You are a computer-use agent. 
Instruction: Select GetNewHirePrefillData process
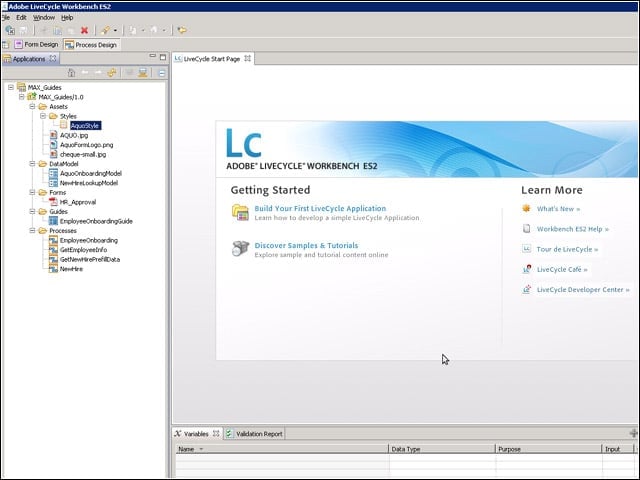click(90, 259)
